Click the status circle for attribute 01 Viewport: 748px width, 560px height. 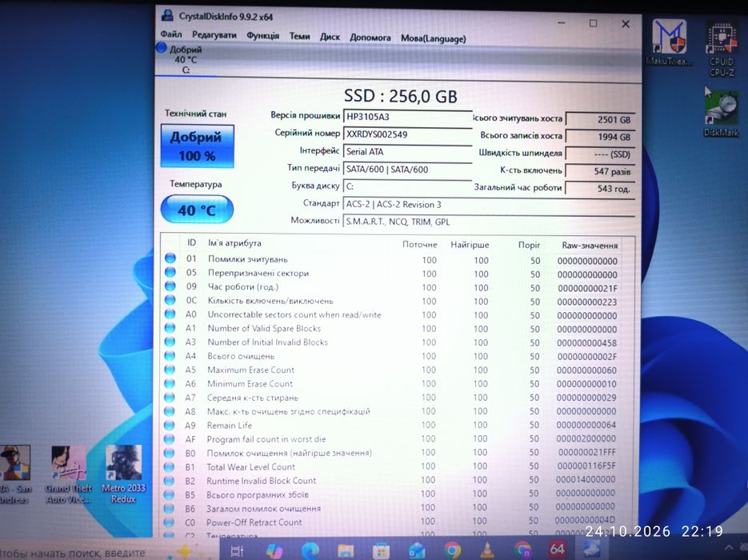170,258
